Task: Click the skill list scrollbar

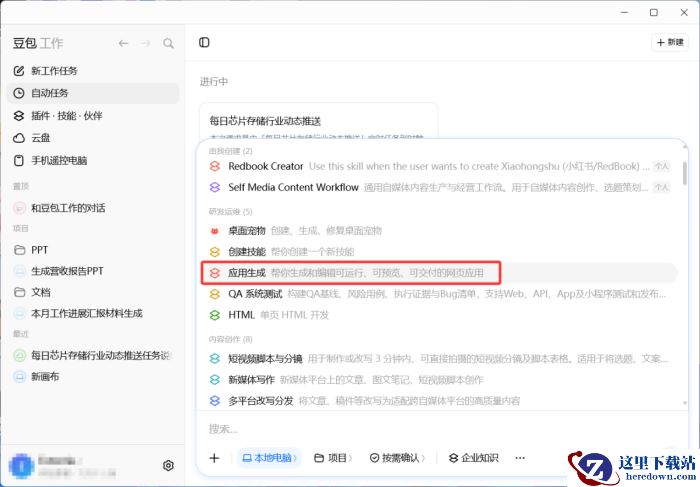Action: point(685,173)
